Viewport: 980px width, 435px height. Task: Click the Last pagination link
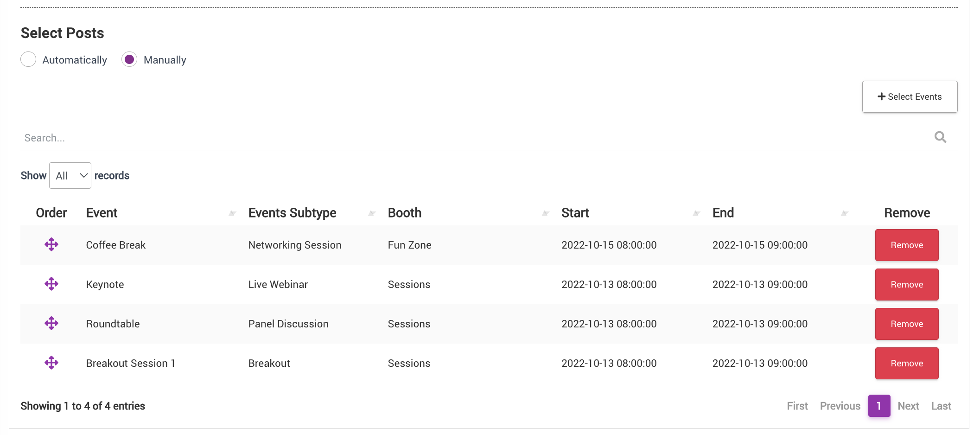[x=941, y=406]
